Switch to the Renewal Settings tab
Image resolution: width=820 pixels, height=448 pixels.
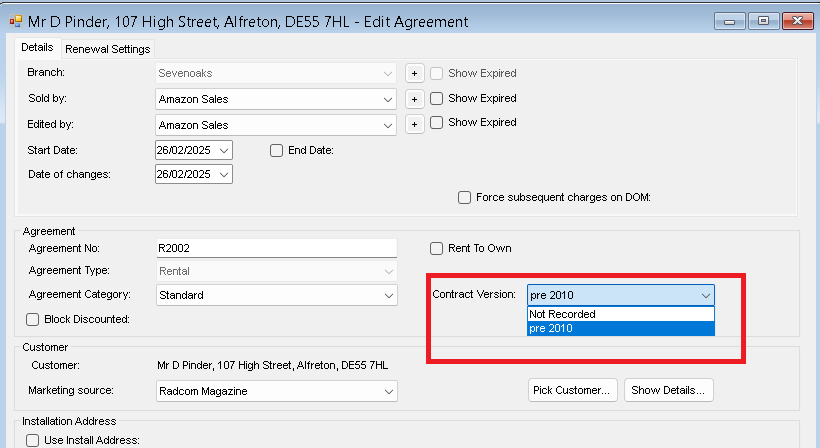point(107,49)
